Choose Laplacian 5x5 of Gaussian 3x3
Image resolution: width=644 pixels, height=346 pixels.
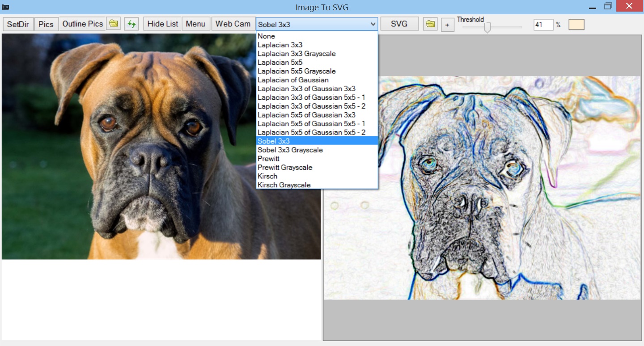(317, 115)
